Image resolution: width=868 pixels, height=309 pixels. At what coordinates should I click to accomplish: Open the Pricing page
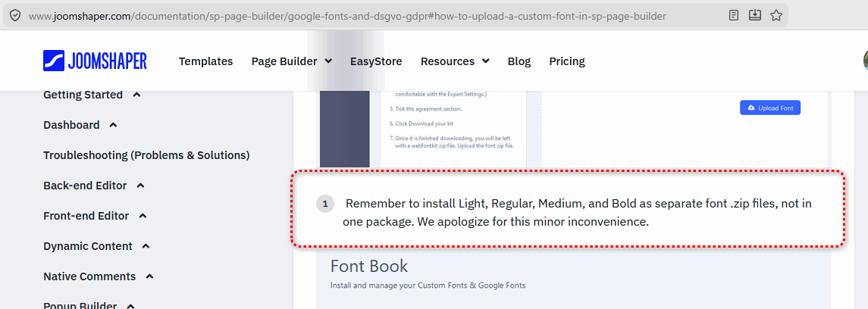point(567,61)
